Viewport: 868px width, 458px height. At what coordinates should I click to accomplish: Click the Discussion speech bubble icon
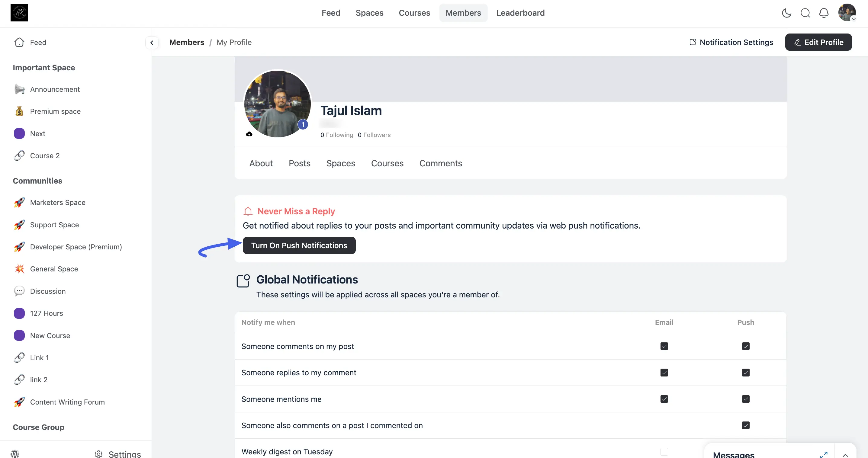(x=19, y=291)
